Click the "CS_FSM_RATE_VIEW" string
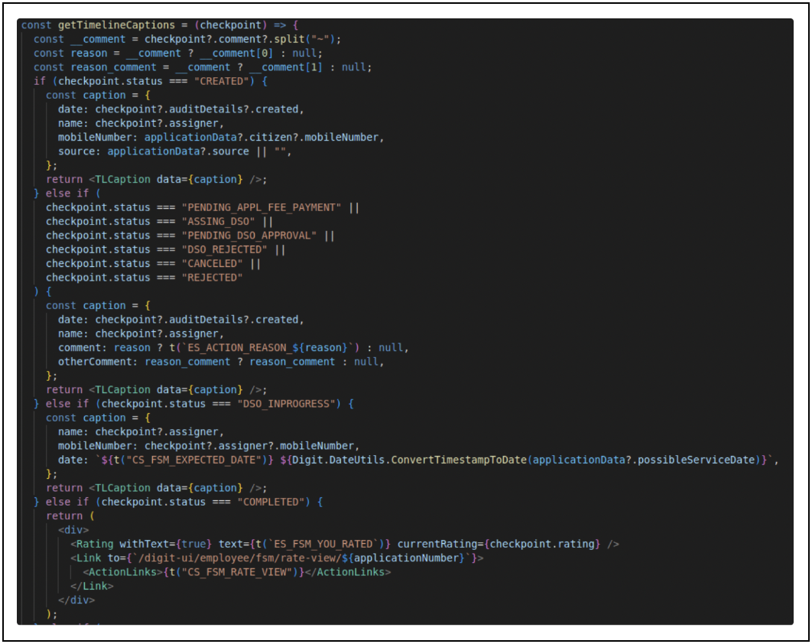Image resolution: width=812 pixels, height=644 pixels. 243,572
